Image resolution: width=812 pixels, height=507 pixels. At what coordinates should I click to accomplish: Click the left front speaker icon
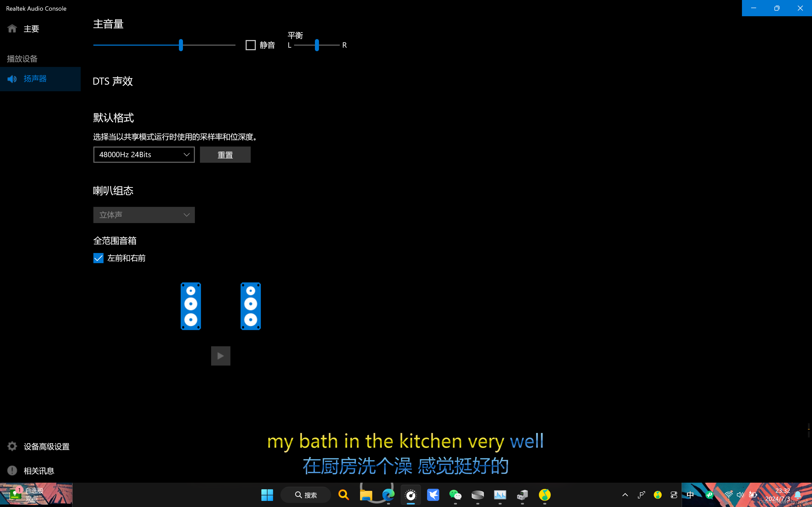pyautogui.click(x=191, y=306)
